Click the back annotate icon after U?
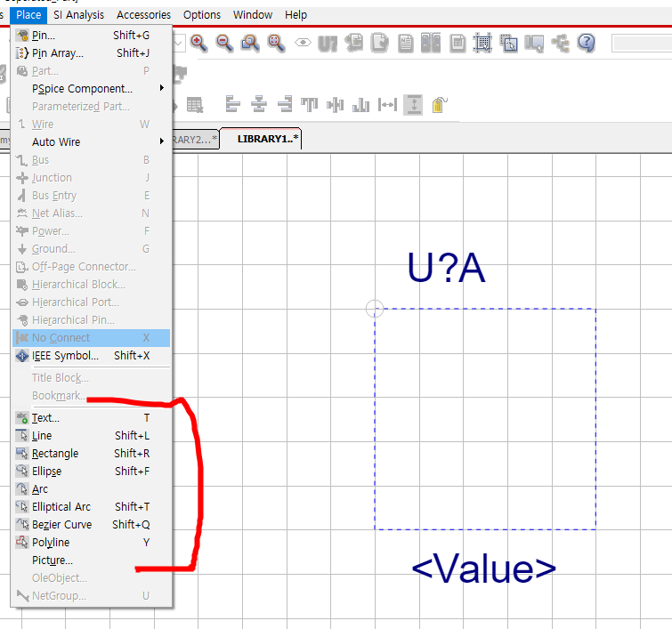This screenshot has width=672, height=629. [x=354, y=43]
